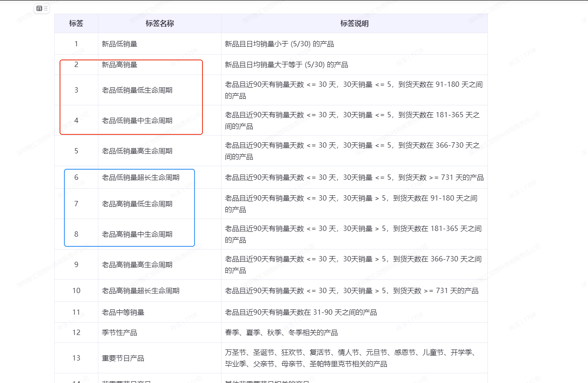Viewport: 588px width, 383px height.
Task: Click the 新品高销量 name cell
Action: tap(160, 65)
